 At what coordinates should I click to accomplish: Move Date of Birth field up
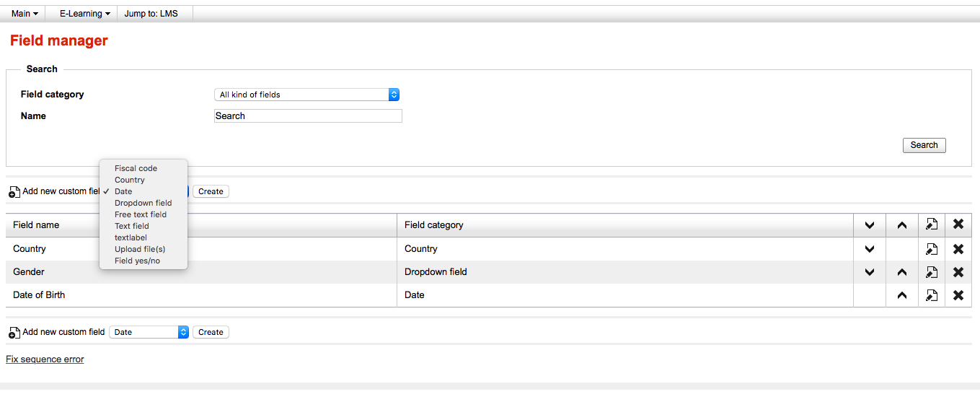pyautogui.click(x=901, y=295)
